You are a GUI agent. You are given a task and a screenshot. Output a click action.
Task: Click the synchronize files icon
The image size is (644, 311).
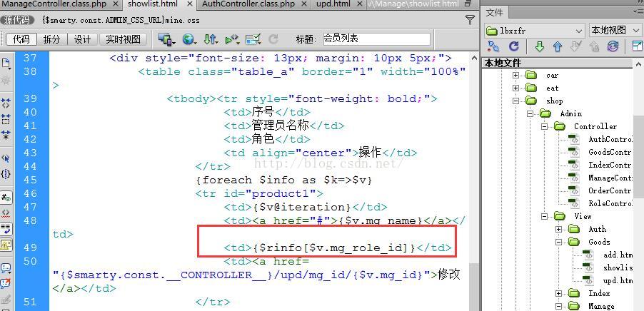pyautogui.click(x=613, y=46)
